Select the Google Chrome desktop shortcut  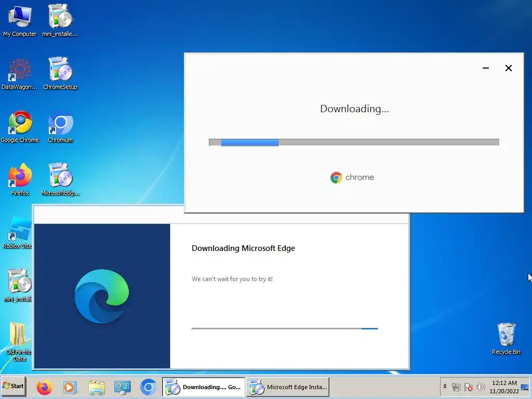pyautogui.click(x=20, y=126)
